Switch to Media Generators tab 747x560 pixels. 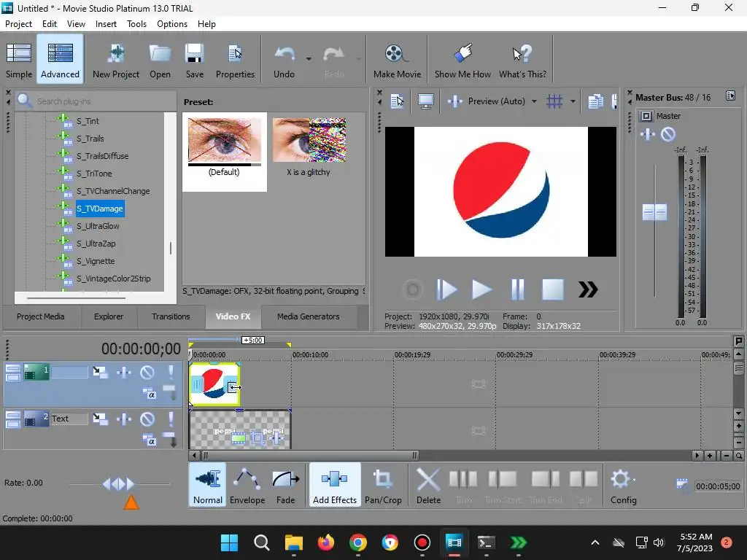(x=309, y=316)
